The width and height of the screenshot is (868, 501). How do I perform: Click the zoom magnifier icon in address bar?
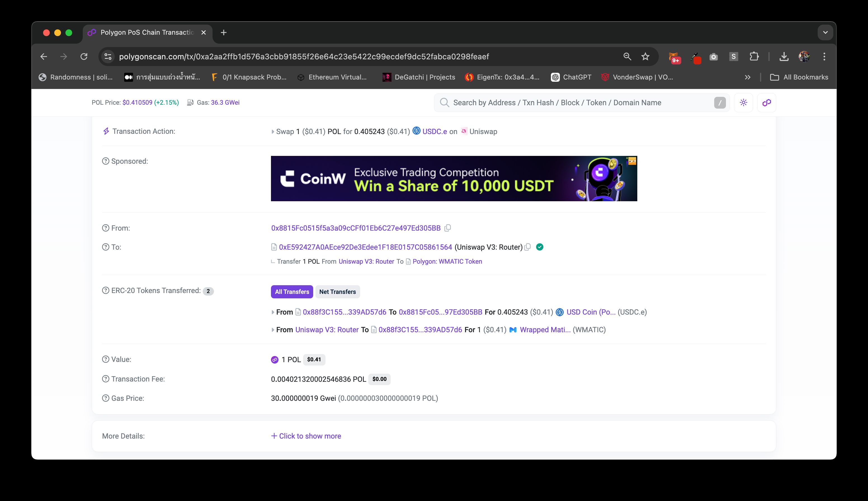point(627,57)
